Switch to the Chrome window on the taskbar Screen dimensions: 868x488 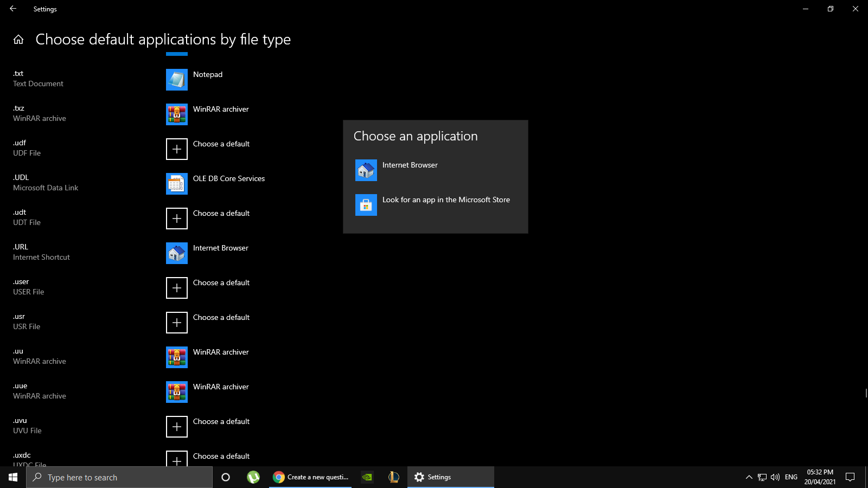click(310, 477)
